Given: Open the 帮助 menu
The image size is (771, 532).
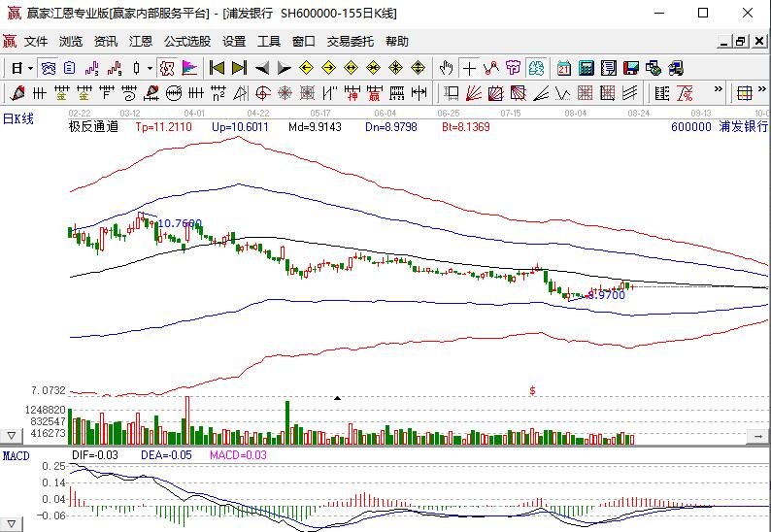Looking at the screenshot, I should (x=397, y=42).
